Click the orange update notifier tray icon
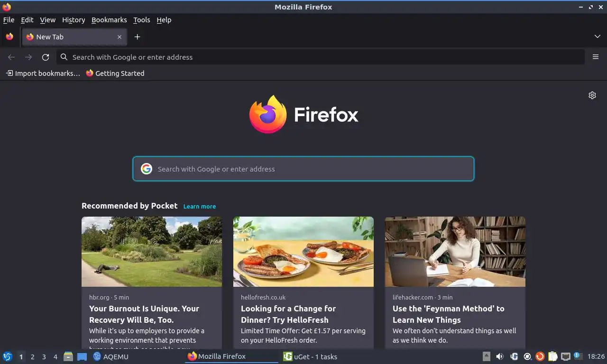607x364 pixels. pyautogui.click(x=540, y=356)
